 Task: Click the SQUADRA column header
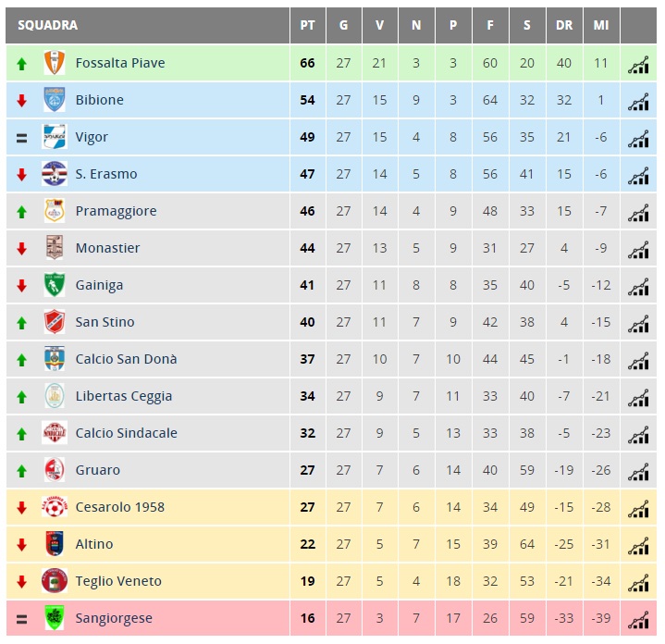47,26
